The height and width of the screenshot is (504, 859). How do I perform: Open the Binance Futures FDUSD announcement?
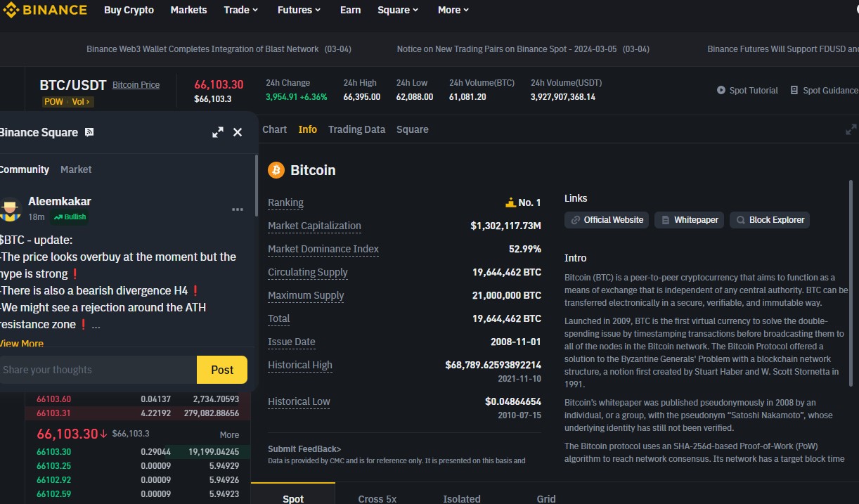783,49
